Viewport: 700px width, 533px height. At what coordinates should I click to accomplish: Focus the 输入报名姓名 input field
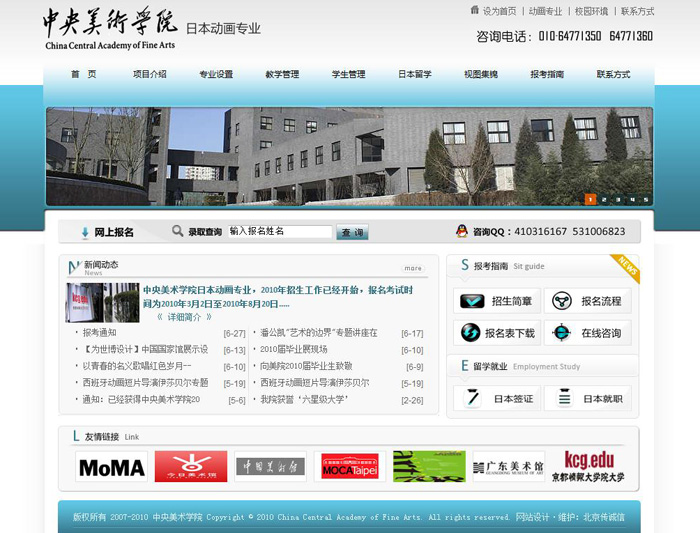[x=279, y=232]
